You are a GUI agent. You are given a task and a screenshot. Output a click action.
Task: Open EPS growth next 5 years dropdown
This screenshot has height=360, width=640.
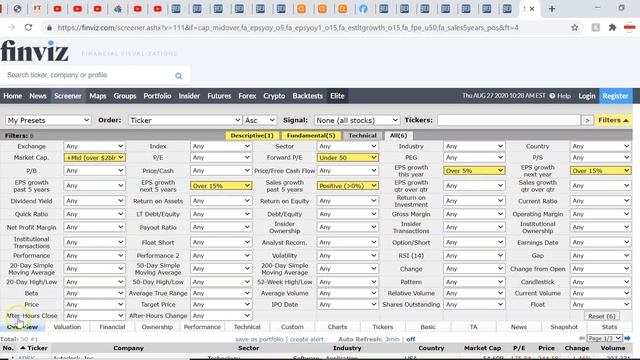[x=221, y=186]
